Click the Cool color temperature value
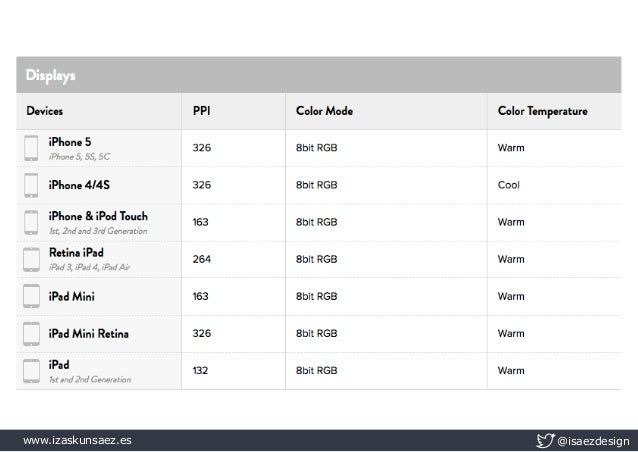Screen dimensions: 638x452 pos(509,185)
